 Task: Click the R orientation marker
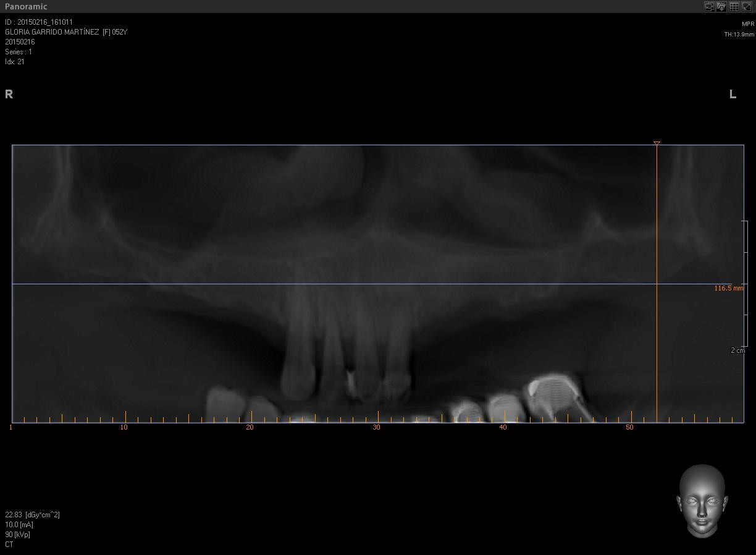tap(9, 94)
